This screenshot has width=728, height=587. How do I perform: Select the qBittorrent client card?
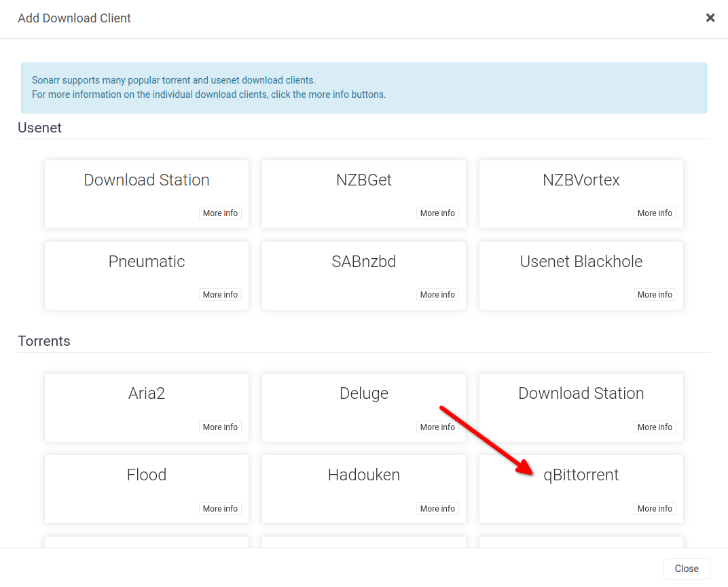[x=581, y=489]
